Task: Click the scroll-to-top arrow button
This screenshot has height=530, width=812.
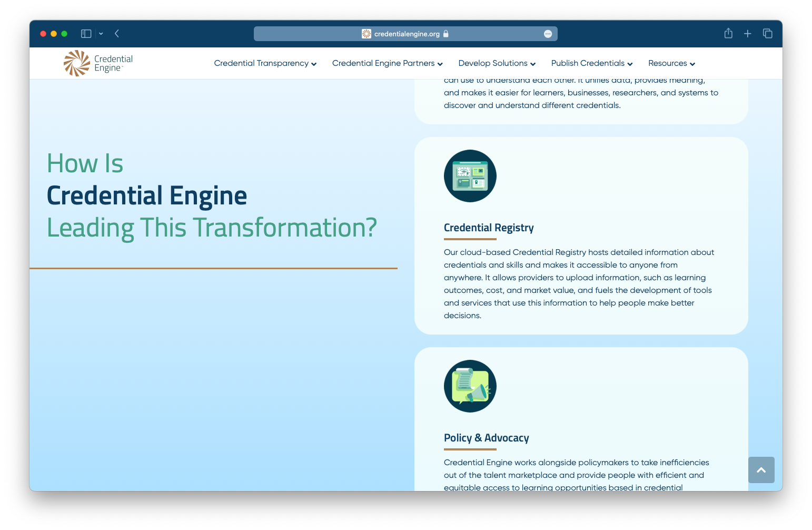Action: pos(761,470)
